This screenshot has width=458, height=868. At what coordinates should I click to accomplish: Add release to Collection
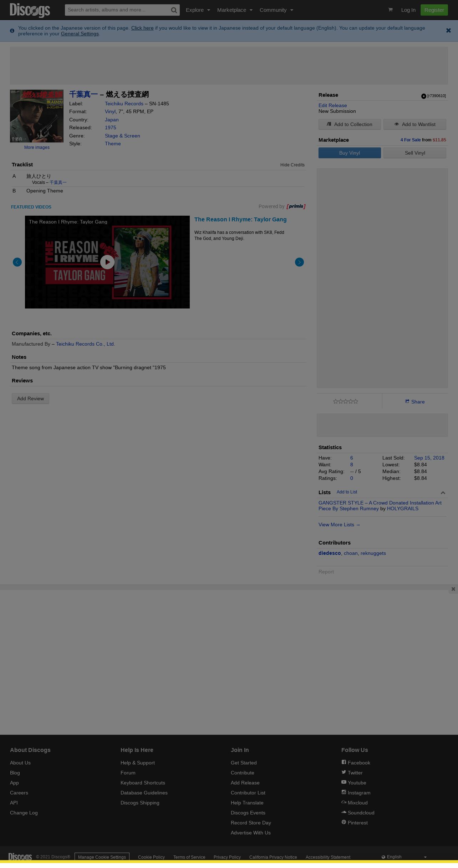[x=350, y=124]
